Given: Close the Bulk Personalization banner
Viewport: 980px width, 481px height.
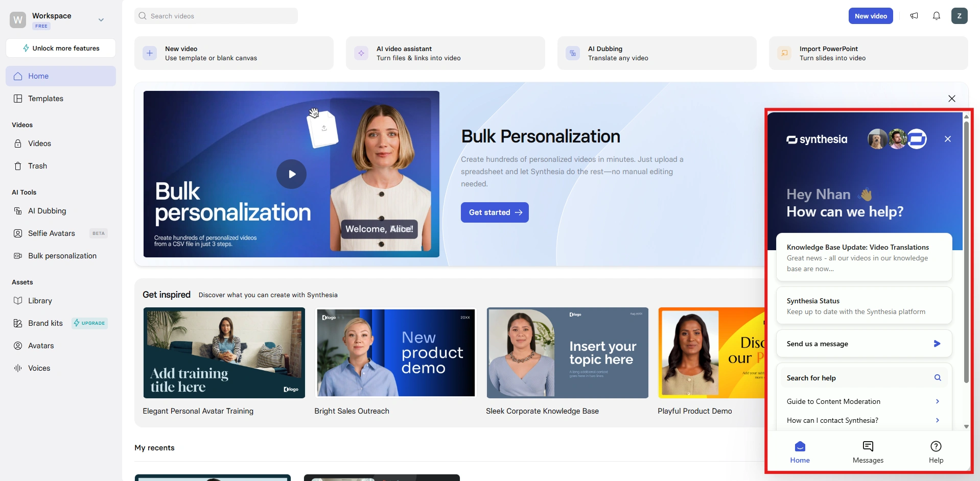Looking at the screenshot, I should pos(951,99).
